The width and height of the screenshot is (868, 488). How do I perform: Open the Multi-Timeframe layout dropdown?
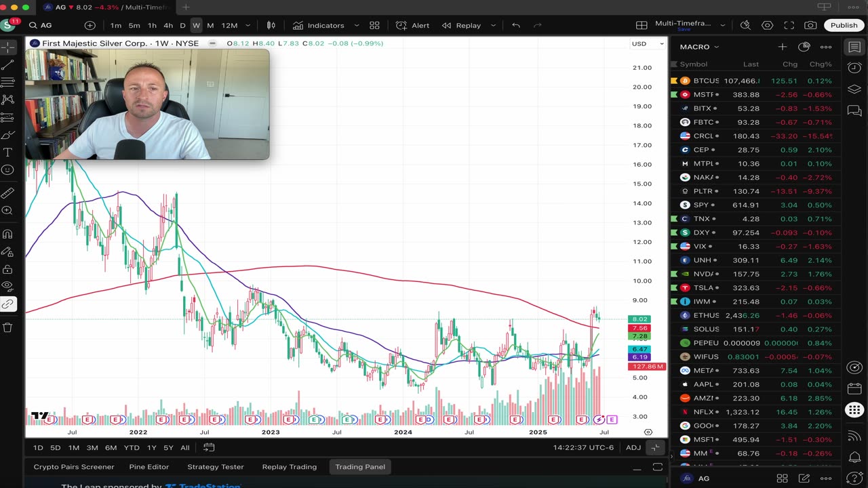722,26
